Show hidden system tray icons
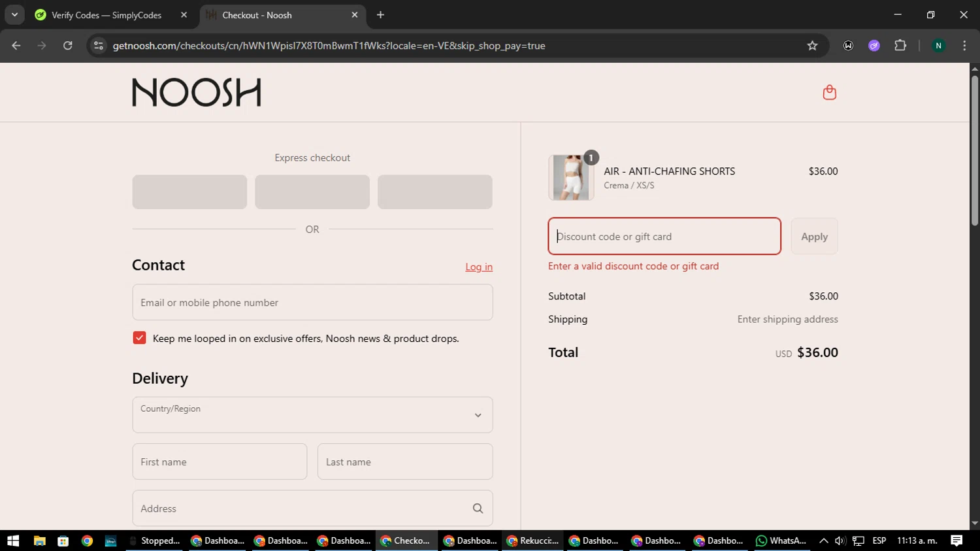Screen dimensions: 980x551 coord(823,541)
